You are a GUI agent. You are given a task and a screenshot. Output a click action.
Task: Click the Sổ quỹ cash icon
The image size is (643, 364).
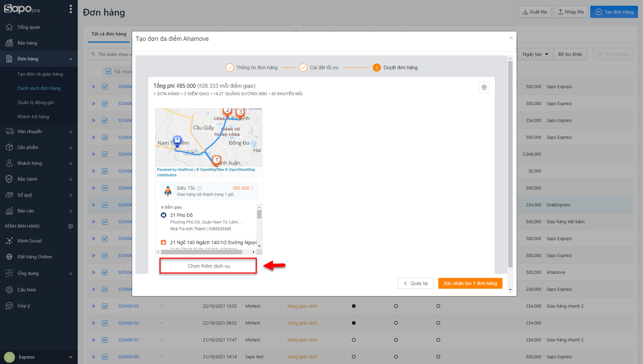(9, 195)
